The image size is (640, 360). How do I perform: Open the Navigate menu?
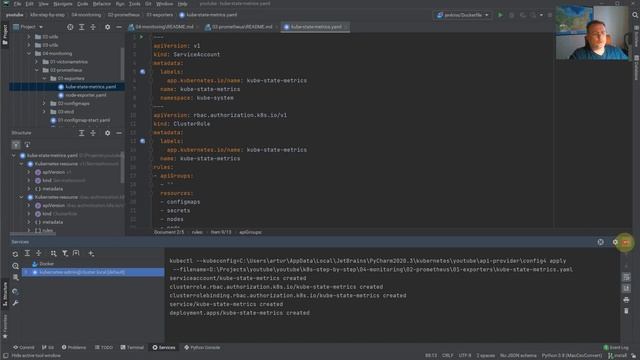(63, 4)
